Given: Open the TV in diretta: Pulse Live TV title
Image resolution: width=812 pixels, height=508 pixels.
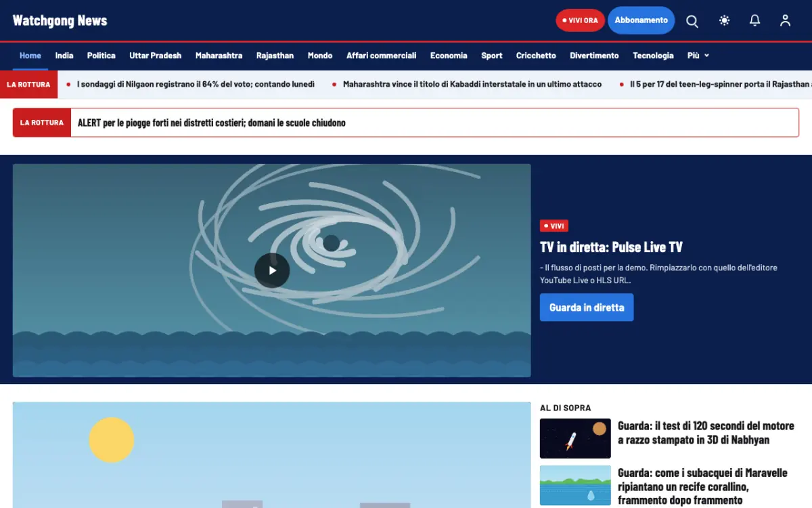Looking at the screenshot, I should click(611, 247).
